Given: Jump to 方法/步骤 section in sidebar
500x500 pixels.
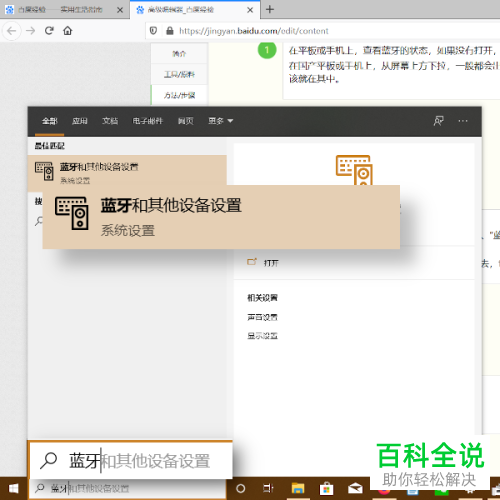Looking at the screenshot, I should coord(179,95).
